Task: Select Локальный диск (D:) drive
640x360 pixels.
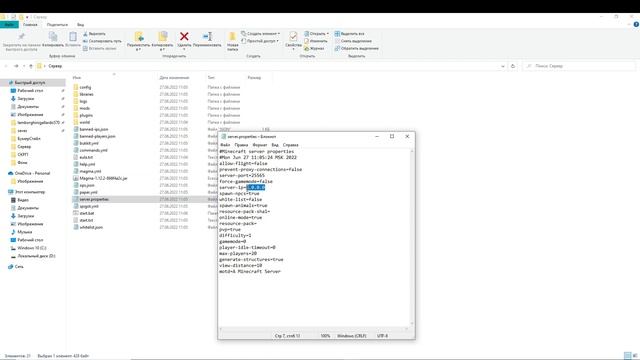Action: (x=36, y=256)
